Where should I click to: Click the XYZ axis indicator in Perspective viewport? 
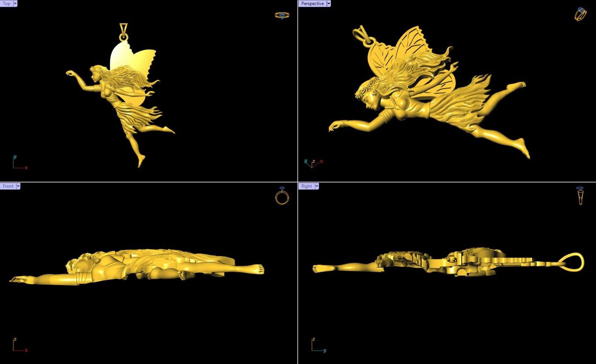point(313,163)
